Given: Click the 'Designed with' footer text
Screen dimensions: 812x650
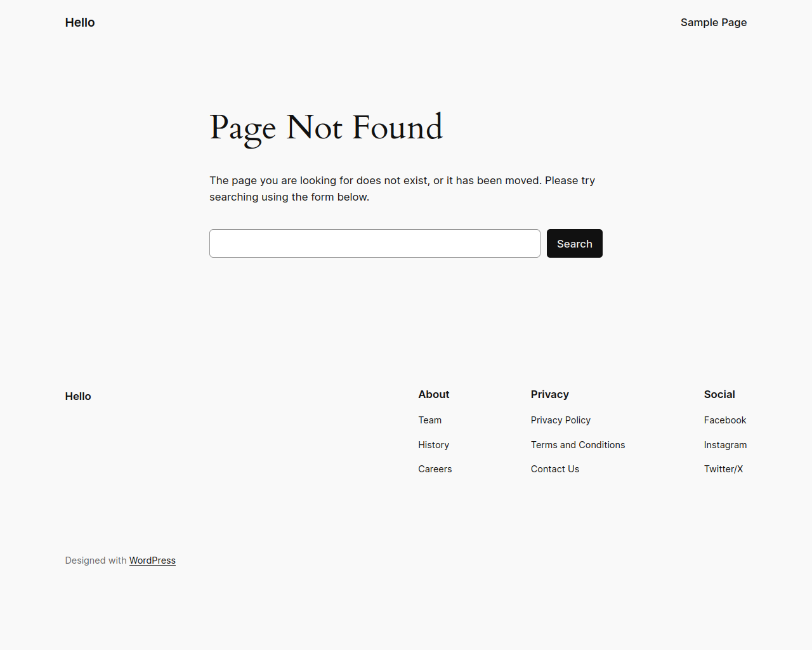Looking at the screenshot, I should click(96, 560).
